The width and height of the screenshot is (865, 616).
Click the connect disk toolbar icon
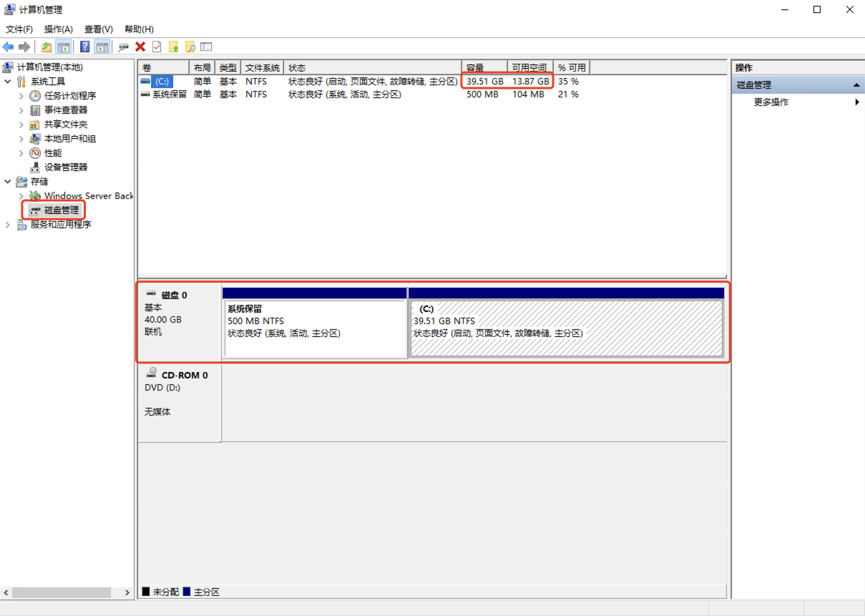coord(124,47)
